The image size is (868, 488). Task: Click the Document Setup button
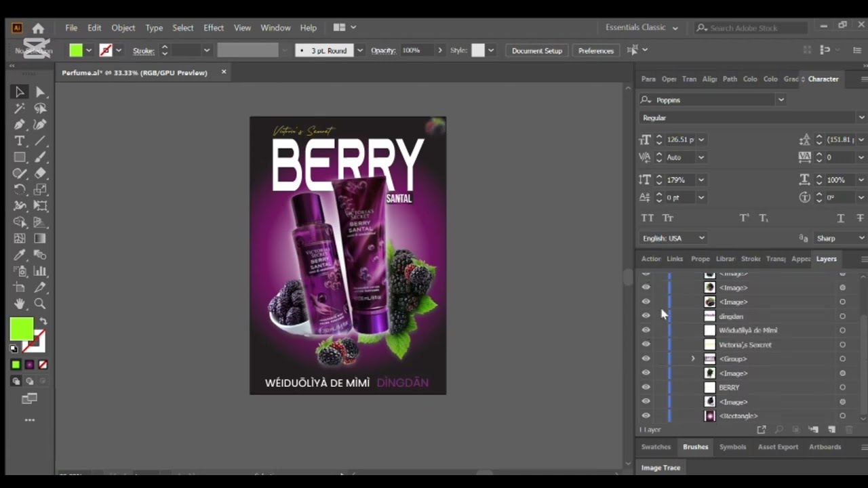(537, 51)
